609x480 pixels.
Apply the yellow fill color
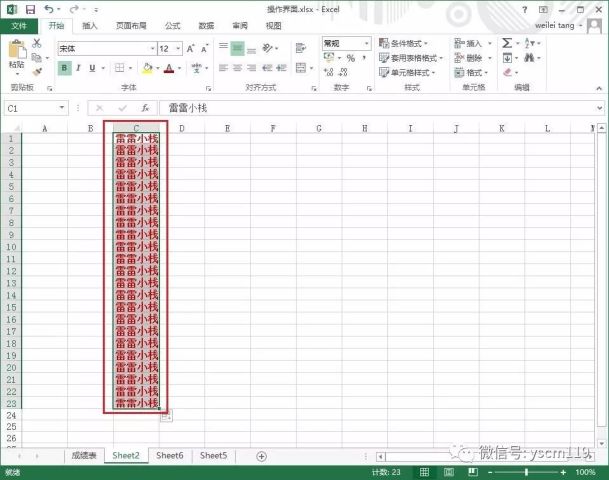[x=148, y=68]
